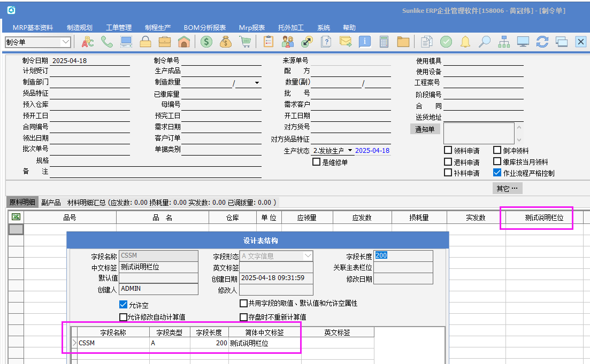Screen dimensions: 590x364
Task: Enable the 领料申请 checkbox
Action: click(x=448, y=151)
